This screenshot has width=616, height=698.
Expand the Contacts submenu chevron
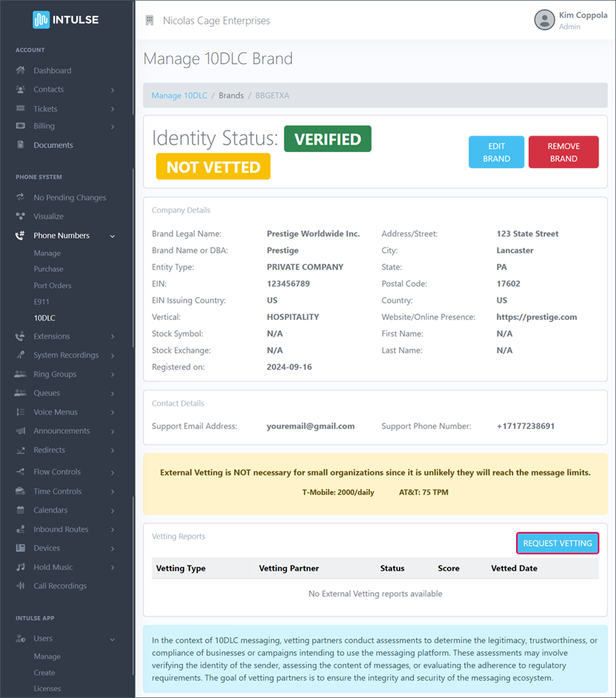click(112, 90)
